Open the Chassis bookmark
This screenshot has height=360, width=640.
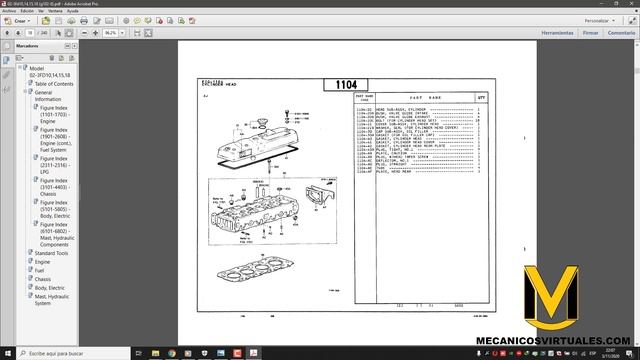[x=42, y=279]
